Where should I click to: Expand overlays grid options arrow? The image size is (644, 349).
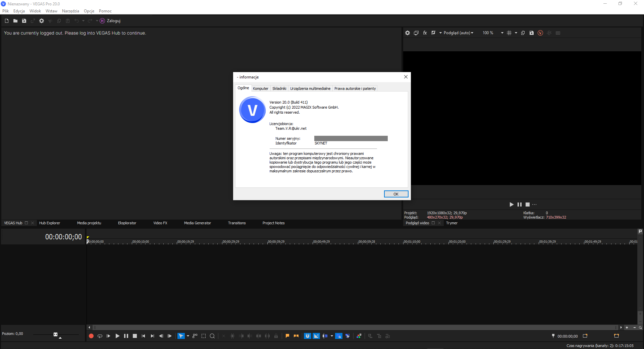(x=516, y=33)
